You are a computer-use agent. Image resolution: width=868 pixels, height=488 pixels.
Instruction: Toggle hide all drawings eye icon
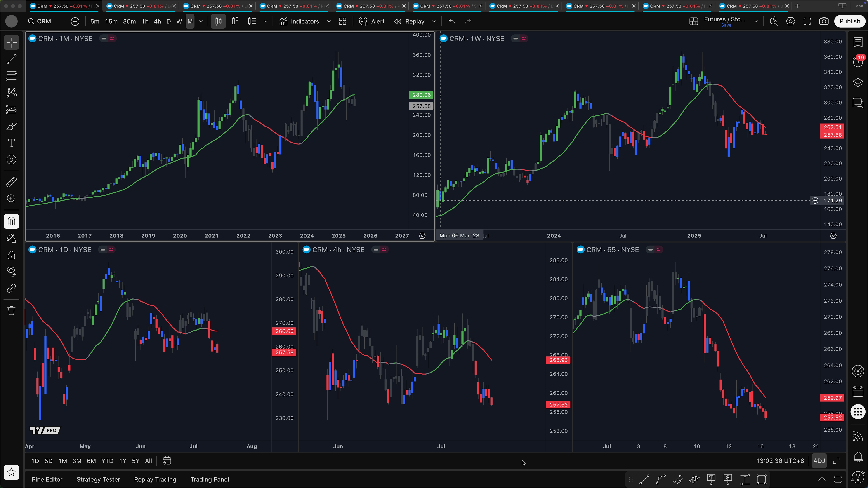(12, 271)
